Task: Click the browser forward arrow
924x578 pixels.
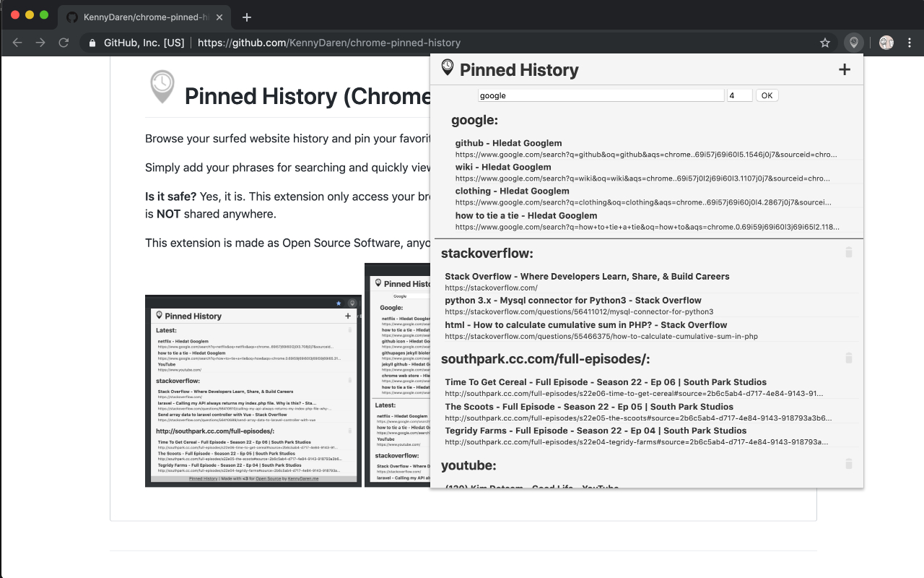Action: coord(40,43)
